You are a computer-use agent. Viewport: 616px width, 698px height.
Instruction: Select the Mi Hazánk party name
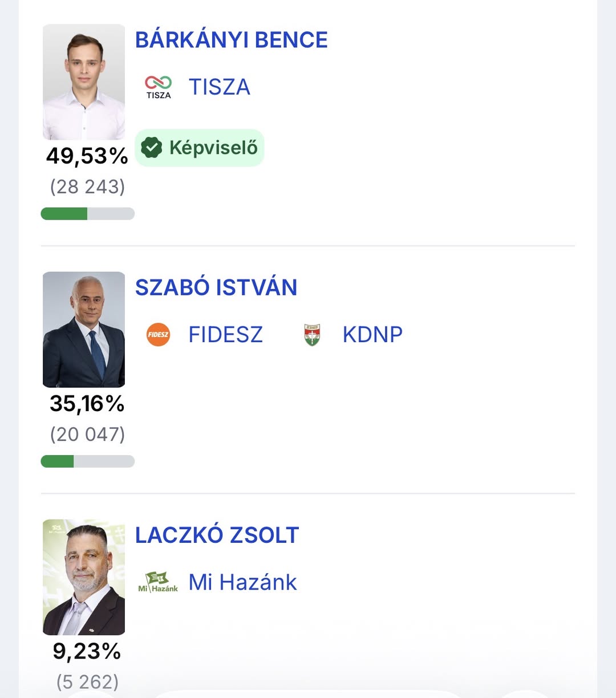coord(242,582)
